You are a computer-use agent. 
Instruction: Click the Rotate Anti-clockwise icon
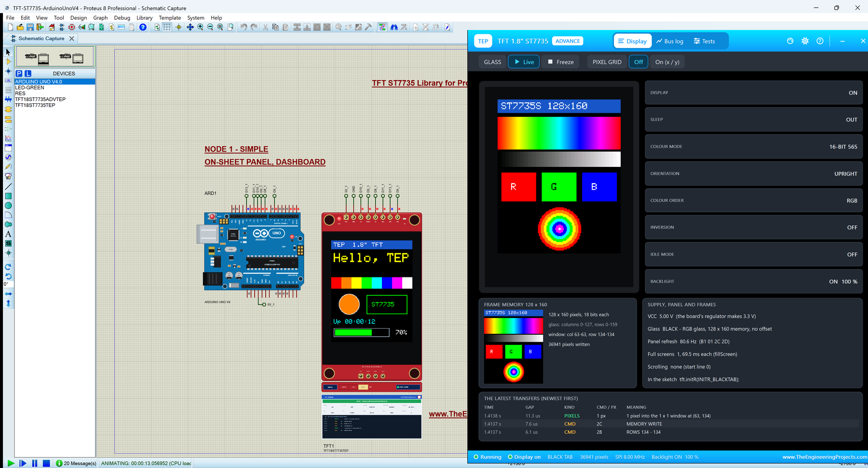coord(8,276)
